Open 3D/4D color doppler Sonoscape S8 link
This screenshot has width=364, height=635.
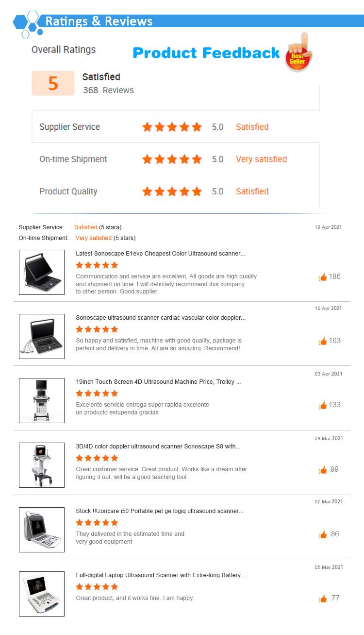pyautogui.click(x=158, y=446)
